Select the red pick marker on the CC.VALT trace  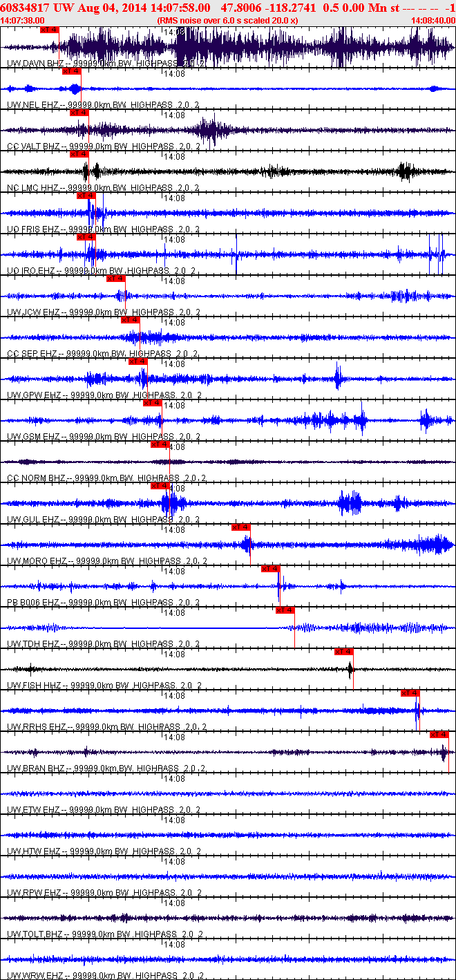click(x=79, y=113)
